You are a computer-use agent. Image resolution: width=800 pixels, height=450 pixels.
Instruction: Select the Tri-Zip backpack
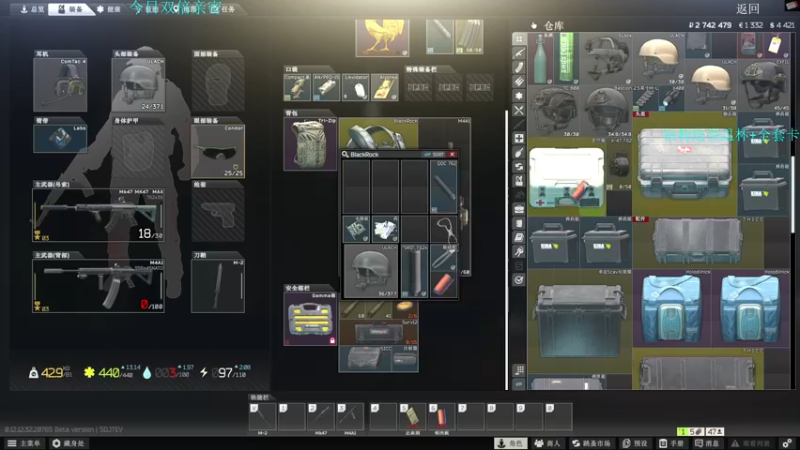pyautogui.click(x=310, y=144)
